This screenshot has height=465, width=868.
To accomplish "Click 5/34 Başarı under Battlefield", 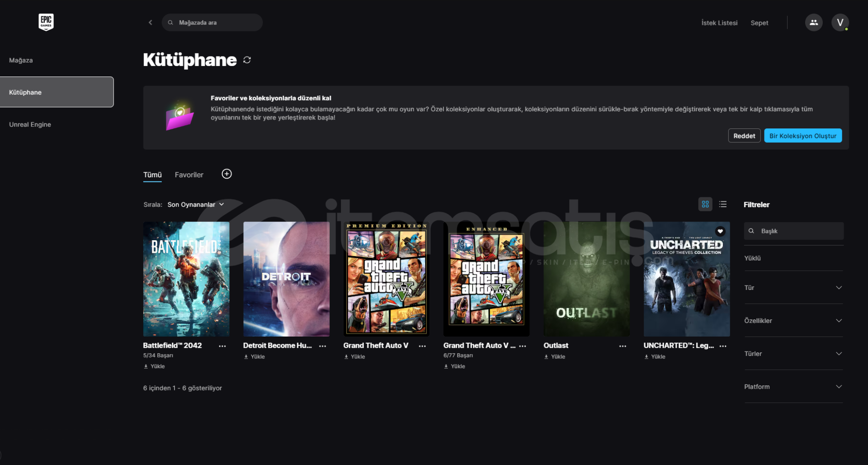I will coord(158,356).
